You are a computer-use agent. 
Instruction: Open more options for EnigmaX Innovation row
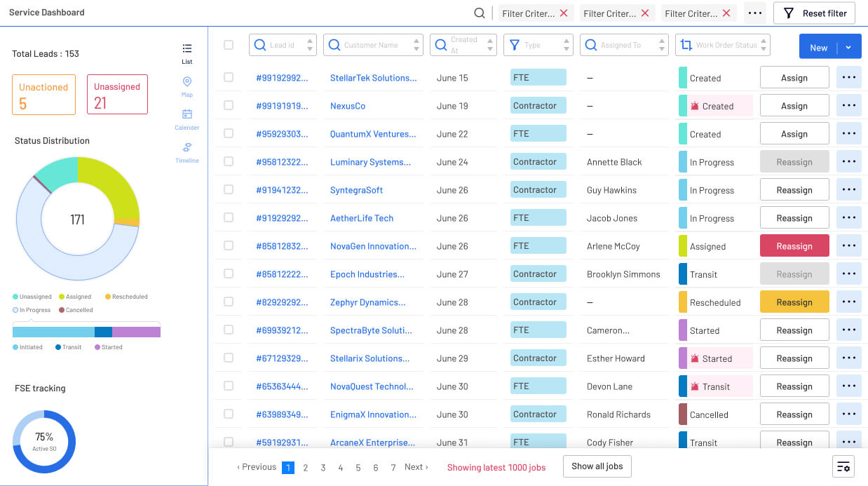pos(848,414)
